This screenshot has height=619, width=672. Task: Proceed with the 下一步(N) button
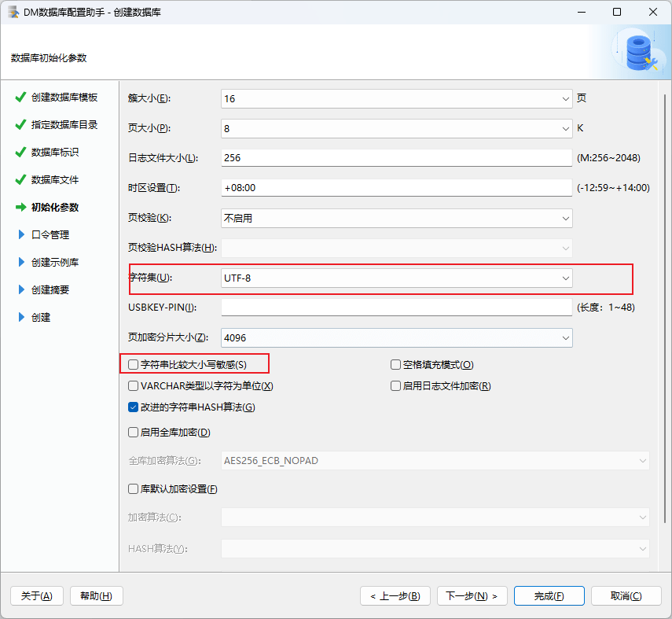tap(472, 596)
